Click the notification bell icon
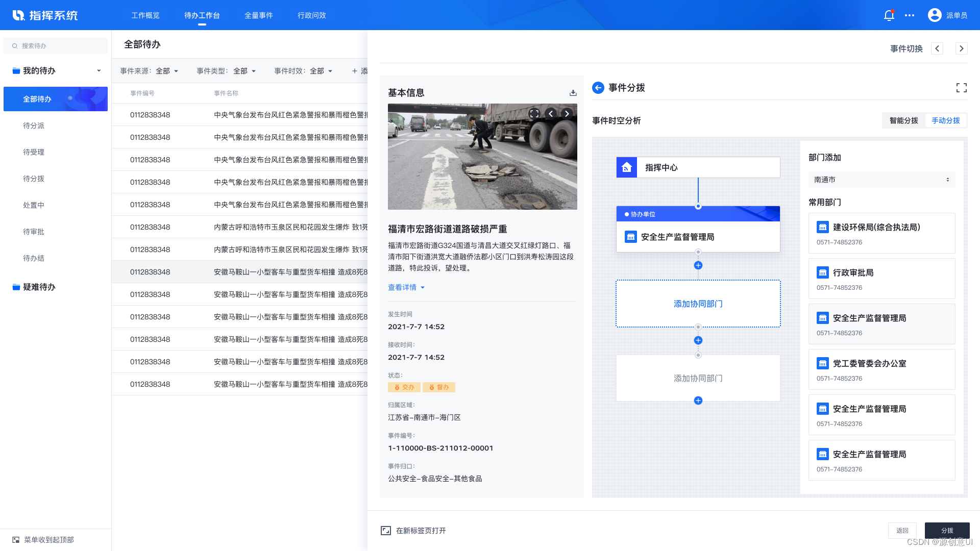The width and height of the screenshot is (980, 551). (x=889, y=15)
